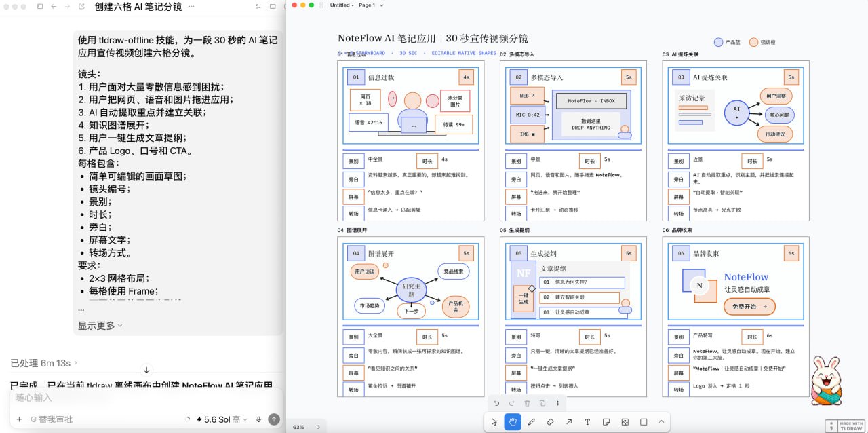This screenshot has height=433, width=868.
Task: Click the 未分类图片 card in frame 01
Action: pyautogui.click(x=454, y=101)
